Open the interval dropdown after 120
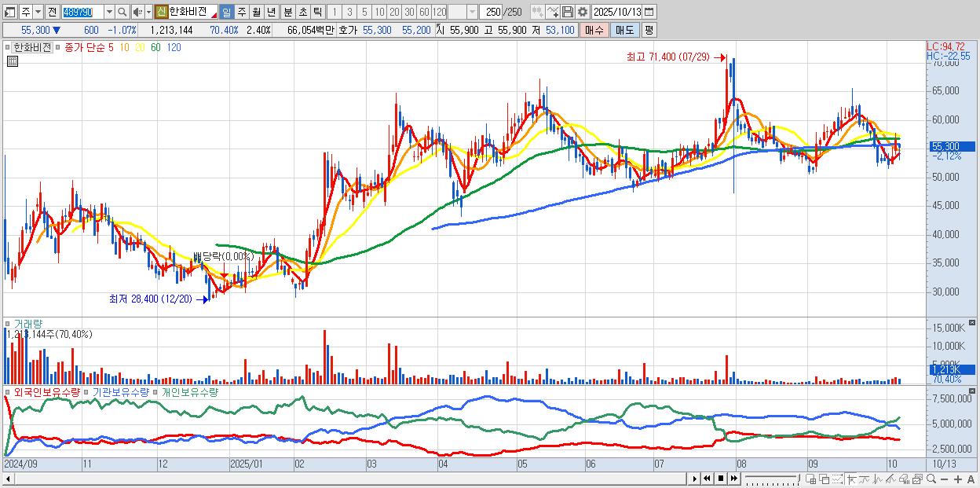 click(472, 12)
